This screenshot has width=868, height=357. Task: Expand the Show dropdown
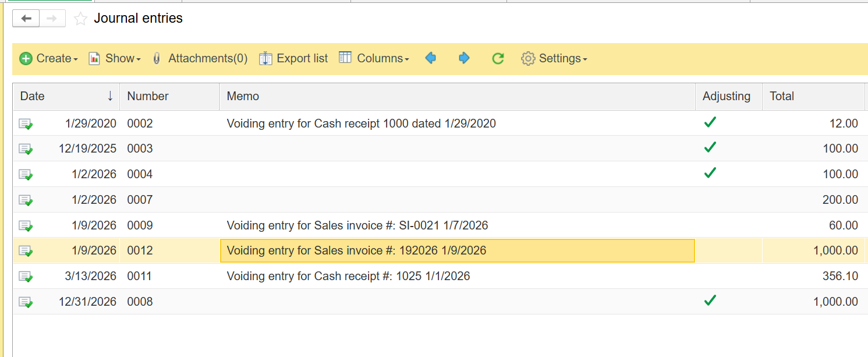(115, 58)
